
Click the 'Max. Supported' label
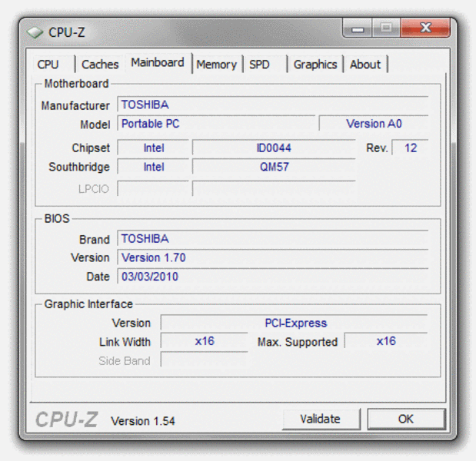[298, 342]
